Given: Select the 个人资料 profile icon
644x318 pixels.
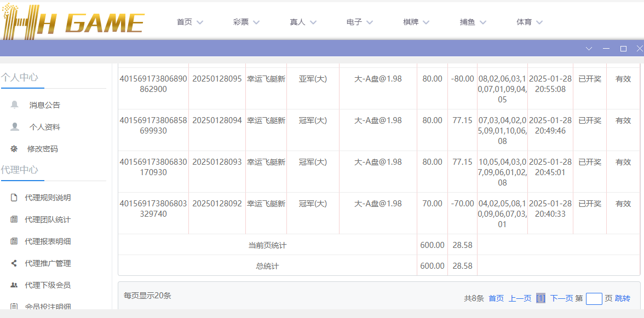Looking at the screenshot, I should pyautogui.click(x=13, y=126).
